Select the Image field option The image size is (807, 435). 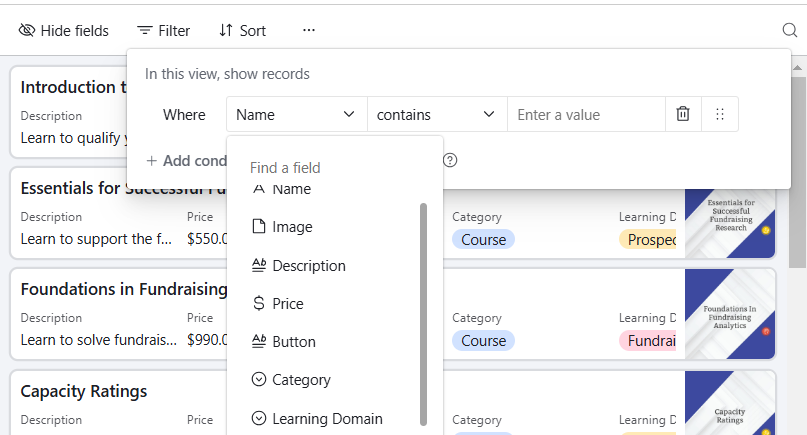coord(292,227)
